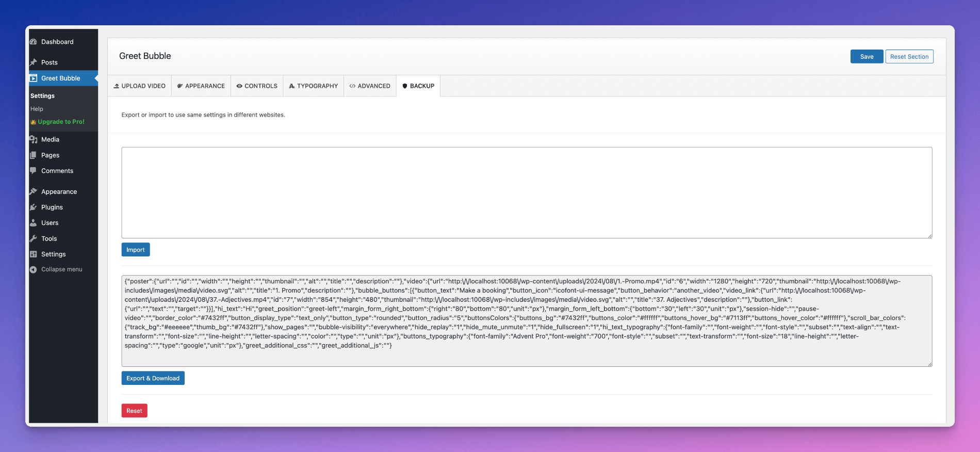Click the Comments bubble icon
The width and height of the screenshot is (980, 452).
click(33, 171)
